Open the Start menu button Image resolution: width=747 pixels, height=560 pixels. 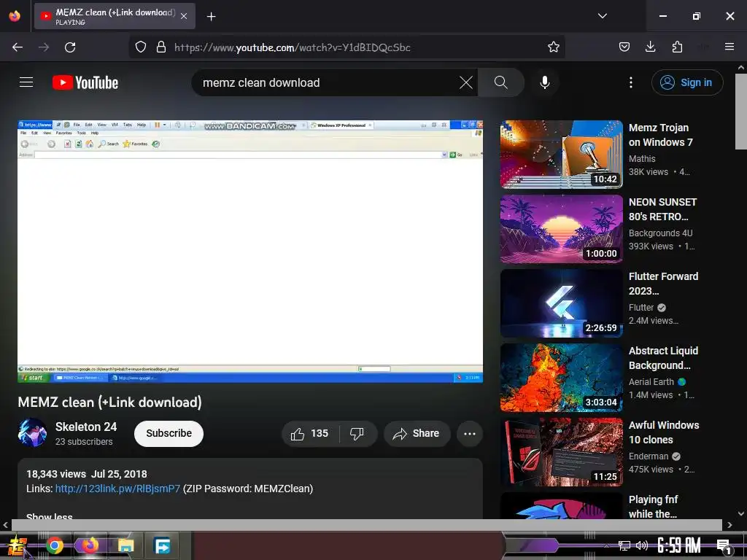18,546
